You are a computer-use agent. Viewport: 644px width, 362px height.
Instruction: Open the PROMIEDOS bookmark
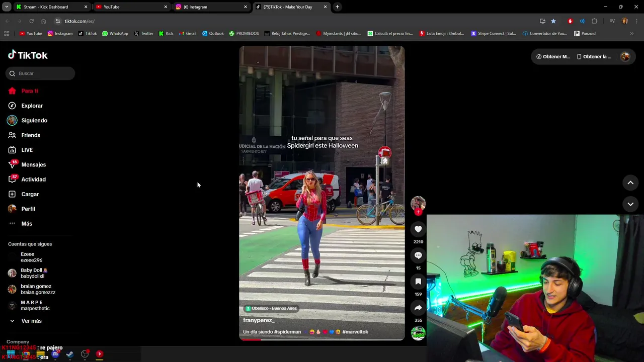pos(244,34)
